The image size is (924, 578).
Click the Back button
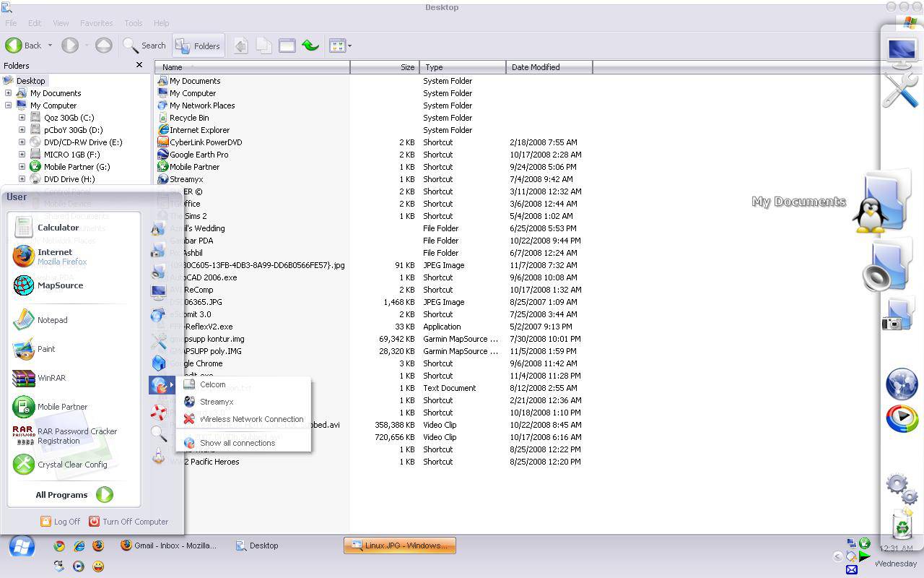pyautogui.click(x=24, y=46)
